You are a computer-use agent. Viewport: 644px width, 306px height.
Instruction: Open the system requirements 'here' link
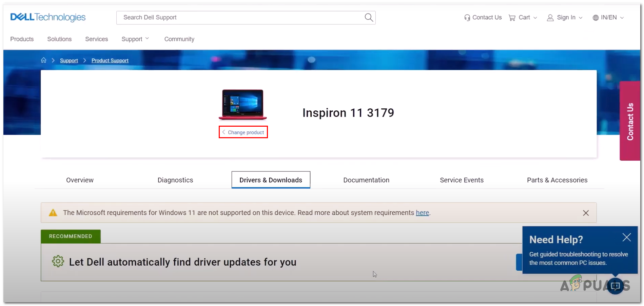tap(423, 213)
